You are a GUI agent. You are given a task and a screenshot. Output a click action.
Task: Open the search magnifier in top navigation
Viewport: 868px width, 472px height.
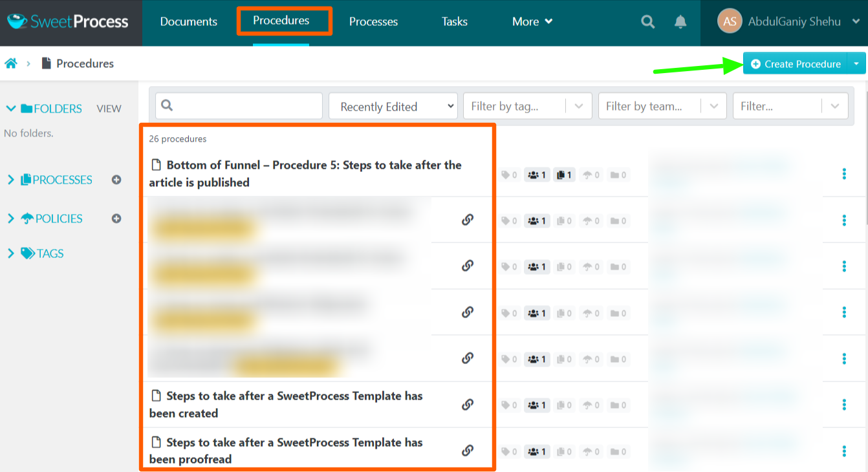(x=647, y=22)
